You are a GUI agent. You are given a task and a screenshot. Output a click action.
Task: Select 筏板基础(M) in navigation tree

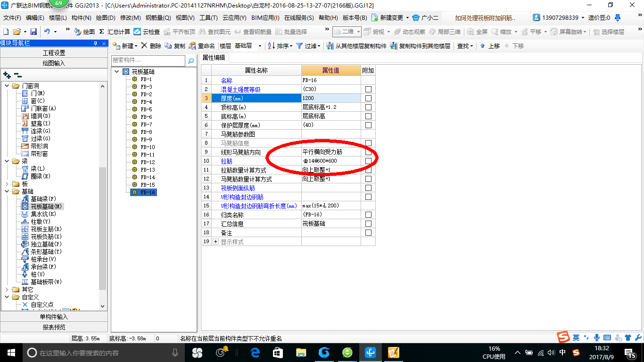coord(42,206)
